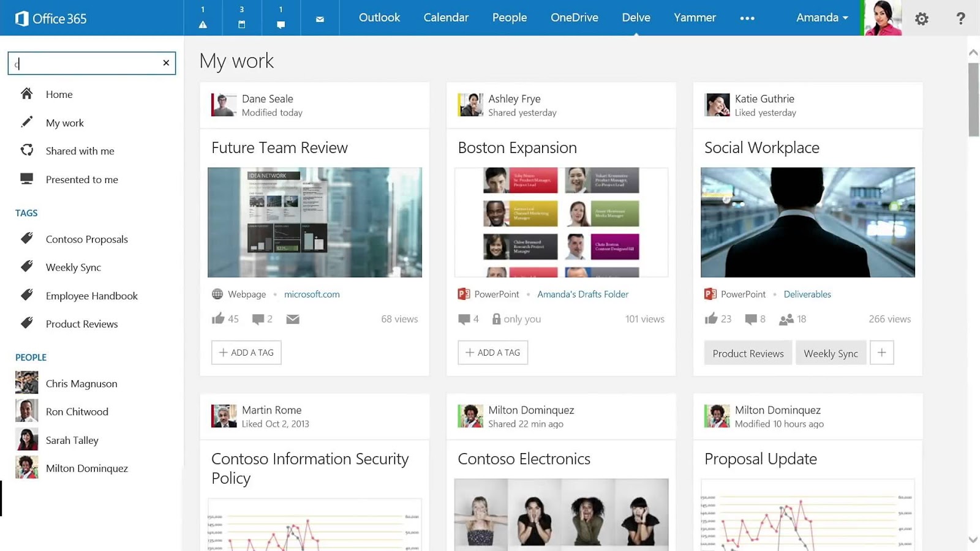Expand the Amanda account dropdown
The width and height of the screenshot is (980, 551).
point(822,18)
